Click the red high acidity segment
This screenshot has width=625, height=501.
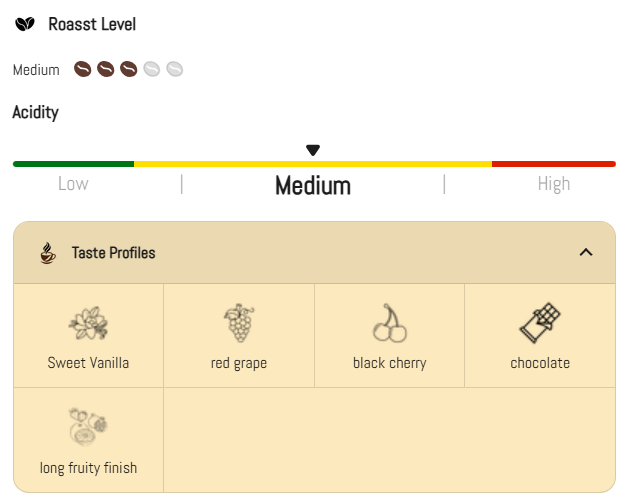553,163
